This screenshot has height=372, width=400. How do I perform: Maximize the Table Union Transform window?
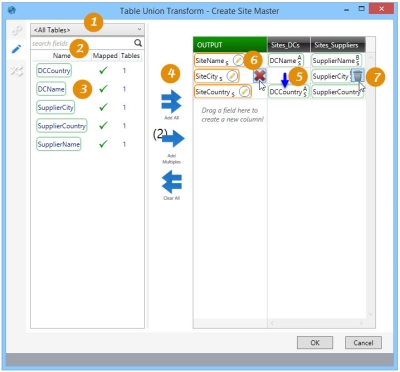click(x=361, y=9)
